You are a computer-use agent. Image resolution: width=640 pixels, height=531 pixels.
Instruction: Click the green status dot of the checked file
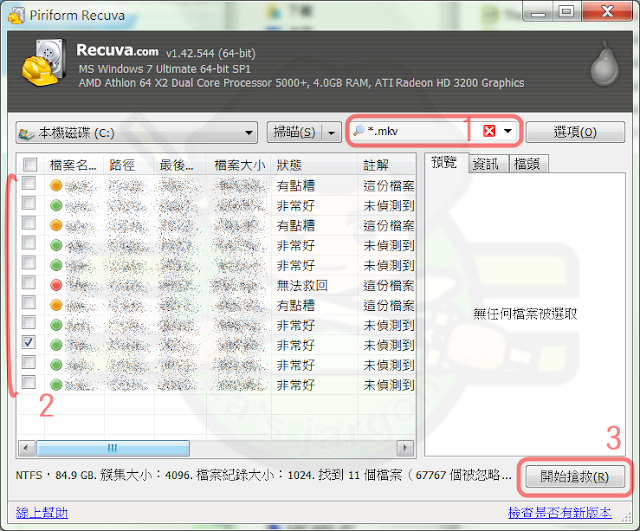(x=56, y=345)
